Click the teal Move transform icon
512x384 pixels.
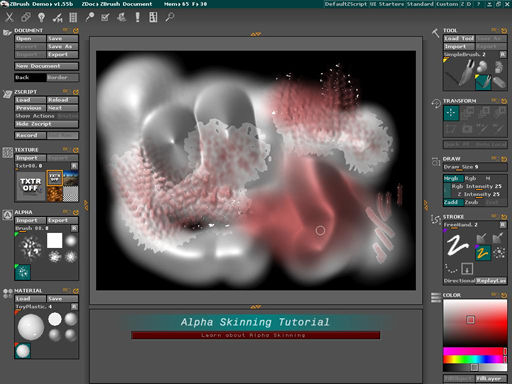click(451, 113)
